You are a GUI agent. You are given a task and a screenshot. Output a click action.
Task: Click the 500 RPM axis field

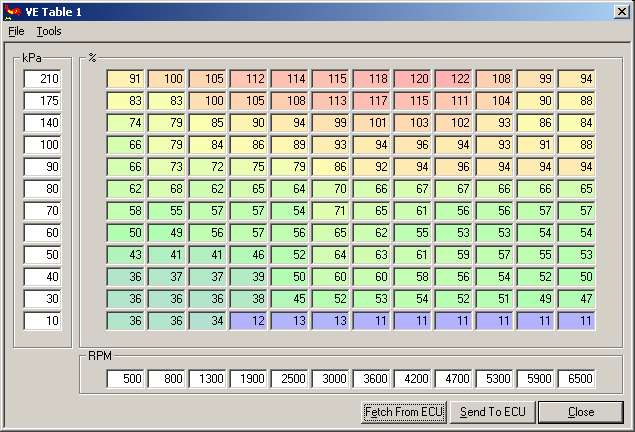(x=126, y=379)
